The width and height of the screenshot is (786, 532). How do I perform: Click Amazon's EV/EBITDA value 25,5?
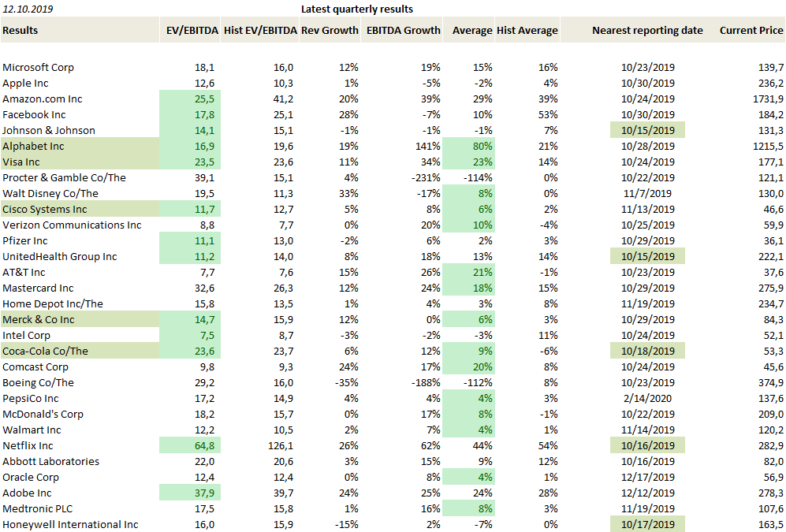coord(190,99)
